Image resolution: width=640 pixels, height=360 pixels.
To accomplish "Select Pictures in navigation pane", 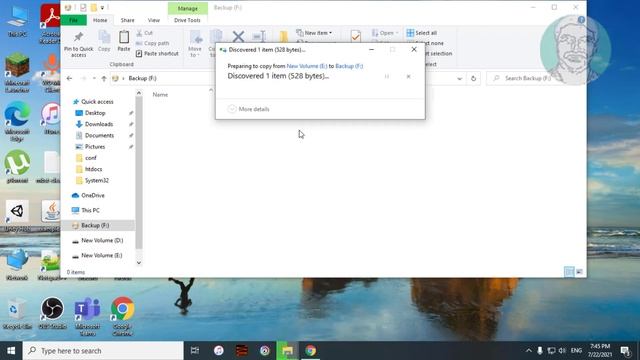I will [95, 147].
